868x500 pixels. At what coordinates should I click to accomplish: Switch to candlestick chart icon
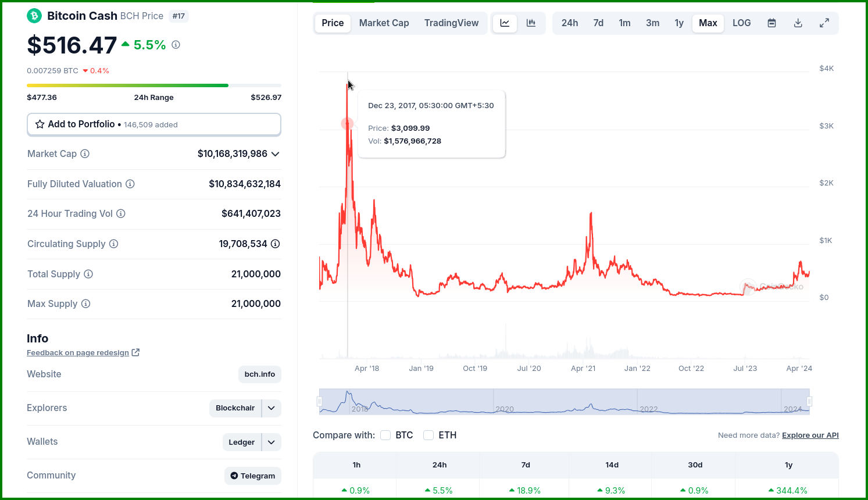click(531, 23)
